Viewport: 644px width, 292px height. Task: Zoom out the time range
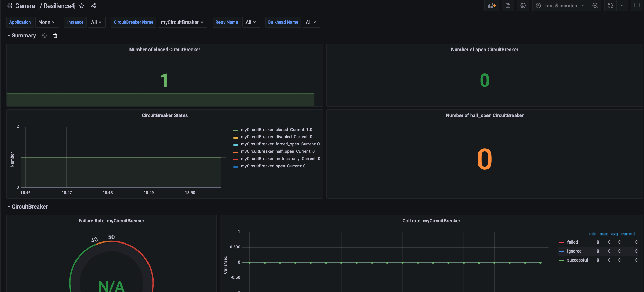pos(595,6)
